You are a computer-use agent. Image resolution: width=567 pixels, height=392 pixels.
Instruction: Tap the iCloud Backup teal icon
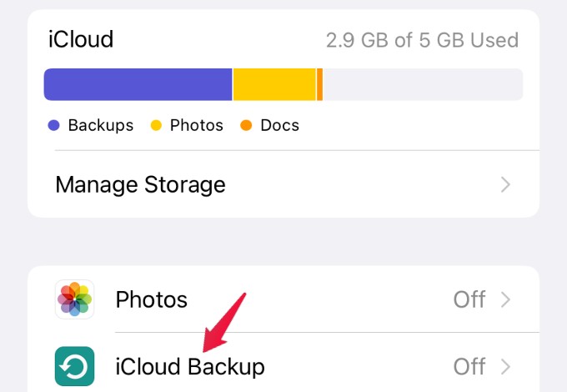point(74,366)
